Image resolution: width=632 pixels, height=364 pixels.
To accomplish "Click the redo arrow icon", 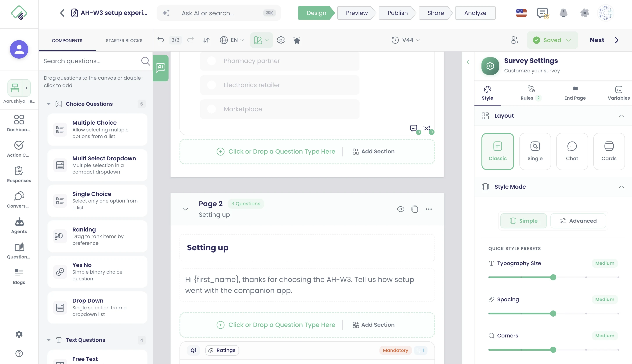I will point(190,40).
